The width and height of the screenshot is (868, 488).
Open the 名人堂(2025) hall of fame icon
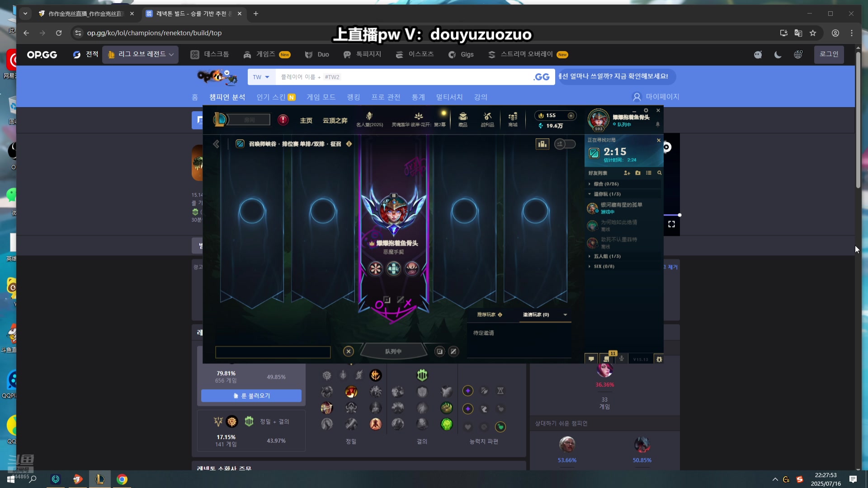pos(369,119)
